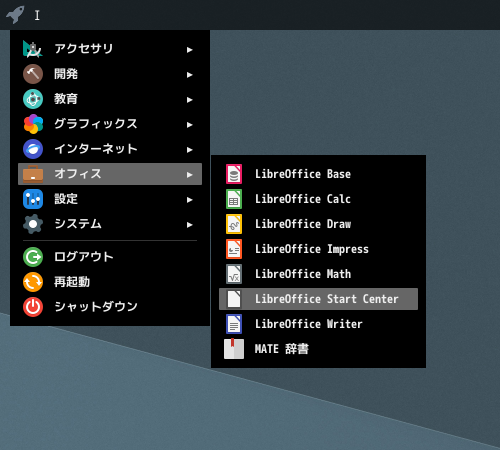The image size is (500, 450).
Task: Click the green ログアウト icon
Action: (x=33, y=257)
